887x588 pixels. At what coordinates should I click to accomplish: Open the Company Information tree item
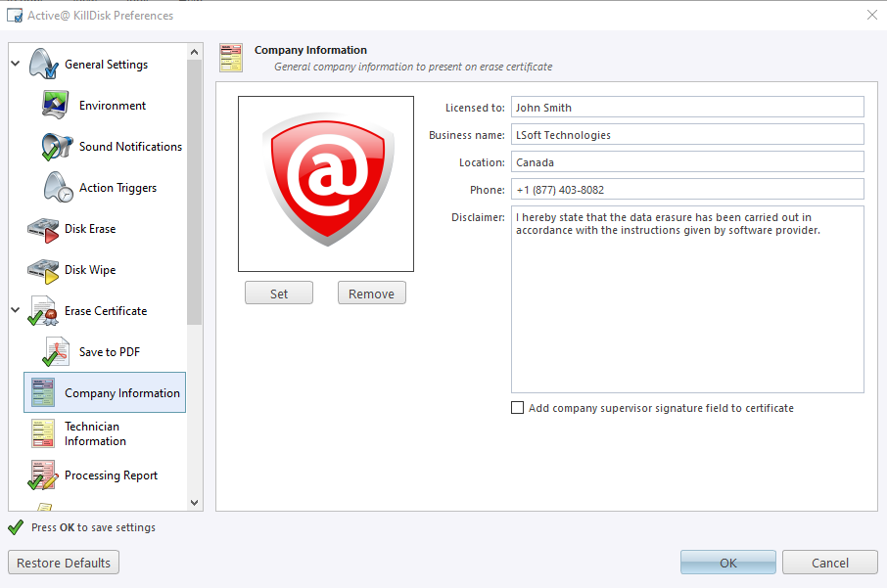pyautogui.click(x=121, y=393)
